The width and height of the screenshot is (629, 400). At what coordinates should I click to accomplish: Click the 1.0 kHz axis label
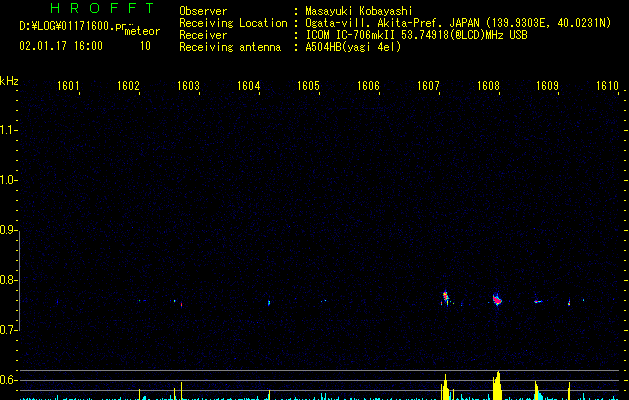coord(7,180)
